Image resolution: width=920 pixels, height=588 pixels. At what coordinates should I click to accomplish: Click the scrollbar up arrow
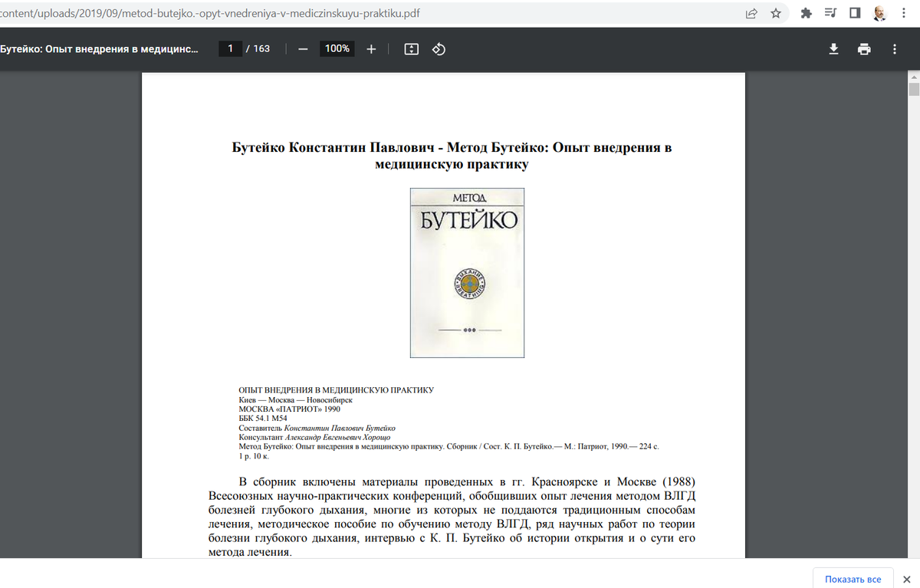pos(913,78)
